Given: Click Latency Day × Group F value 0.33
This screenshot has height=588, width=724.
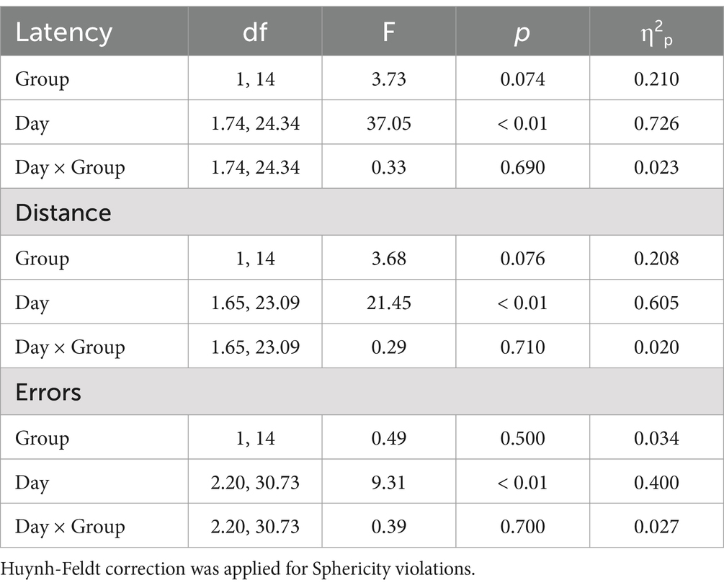Looking at the screenshot, I should click(x=389, y=166).
